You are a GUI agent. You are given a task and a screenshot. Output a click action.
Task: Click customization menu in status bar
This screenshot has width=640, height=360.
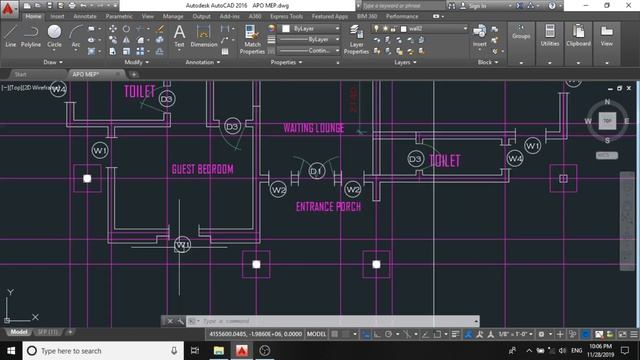point(634,334)
